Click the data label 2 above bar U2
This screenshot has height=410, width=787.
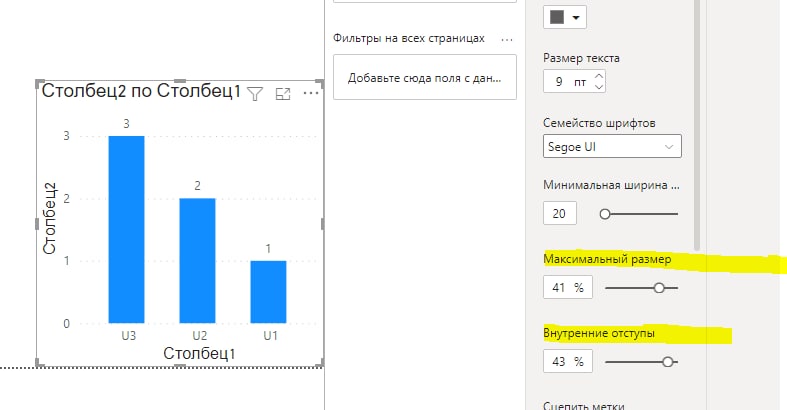pyautogui.click(x=197, y=186)
